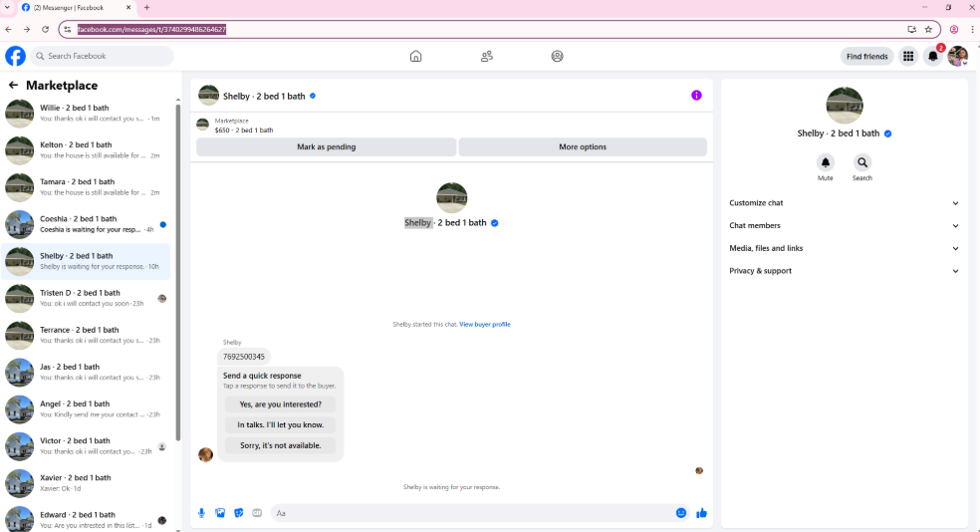This screenshot has height=532, width=980.
Task: Expand the Customize chat section
Action: [x=844, y=203]
